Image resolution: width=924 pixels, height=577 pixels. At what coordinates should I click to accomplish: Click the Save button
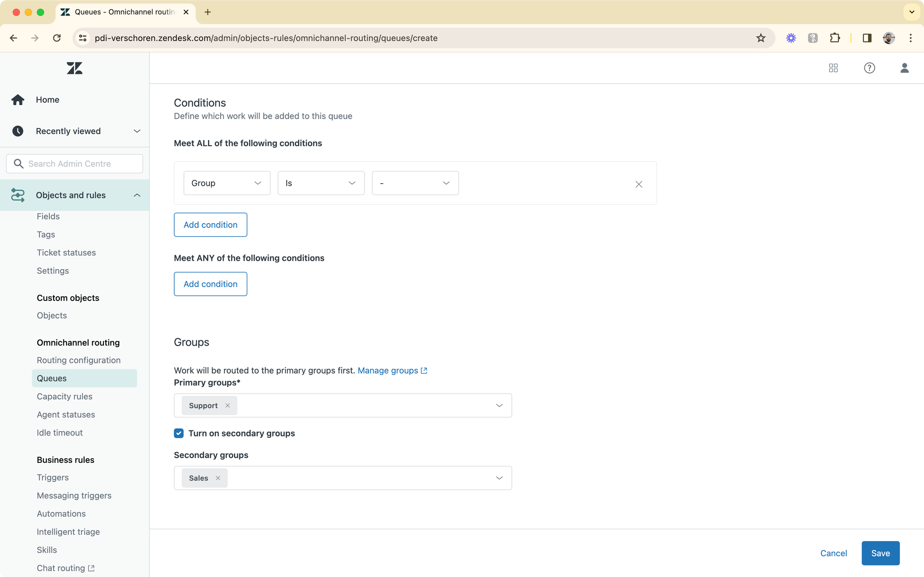click(x=880, y=553)
